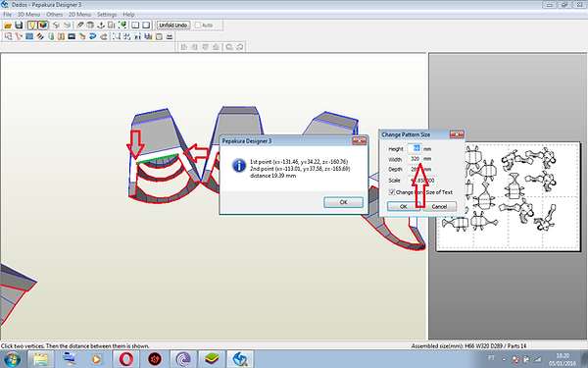Click the anchor toolbar icon

click(101, 26)
